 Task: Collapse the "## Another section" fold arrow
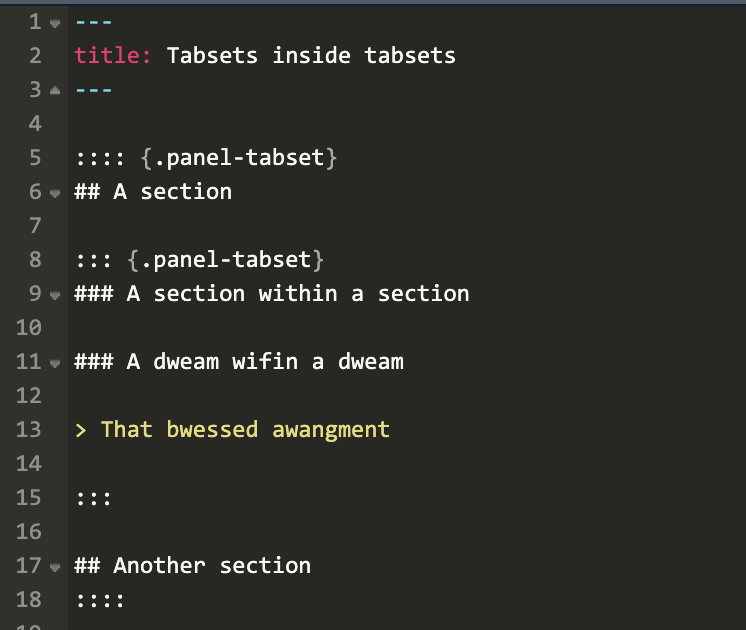(x=55, y=566)
